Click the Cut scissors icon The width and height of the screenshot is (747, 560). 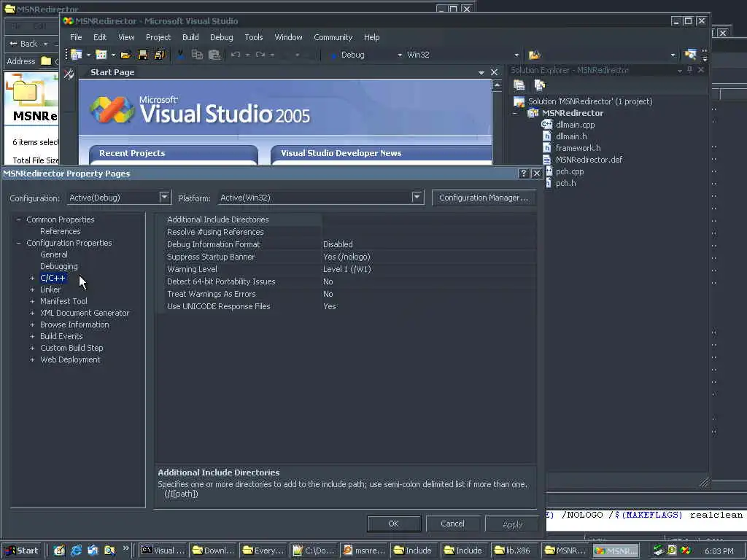pos(180,55)
